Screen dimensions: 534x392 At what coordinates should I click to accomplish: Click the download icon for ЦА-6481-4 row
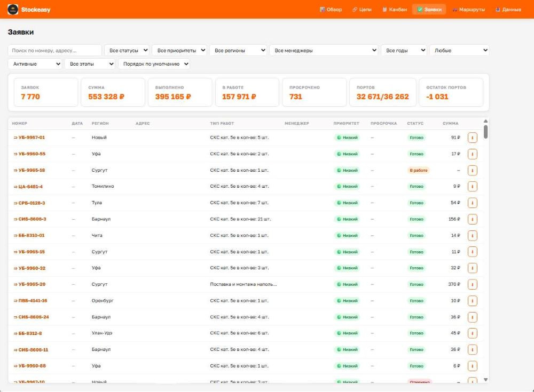(473, 187)
